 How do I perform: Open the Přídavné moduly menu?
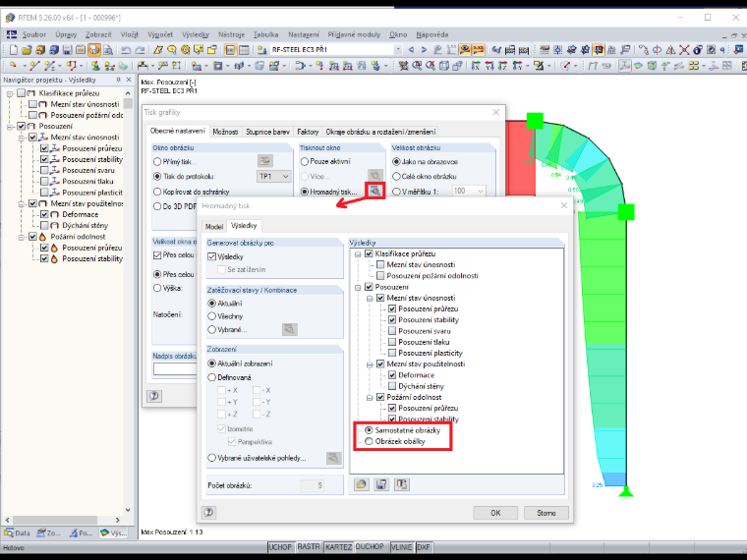pyautogui.click(x=354, y=34)
